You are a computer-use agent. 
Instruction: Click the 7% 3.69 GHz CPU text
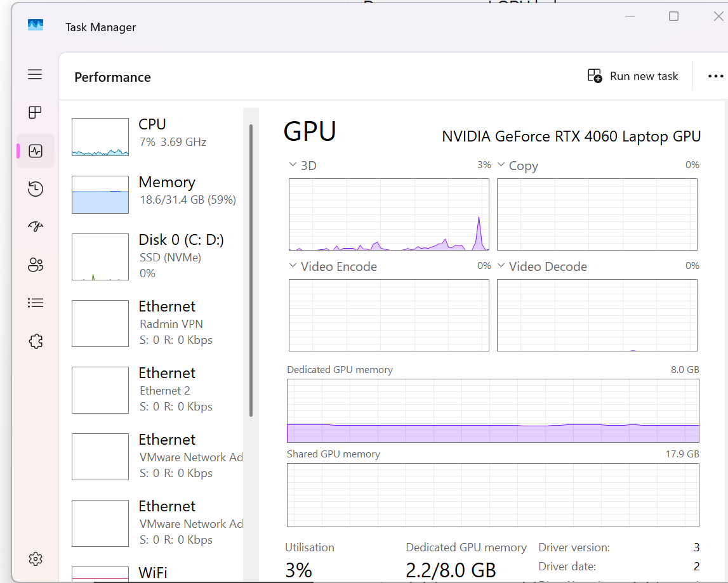coord(173,142)
